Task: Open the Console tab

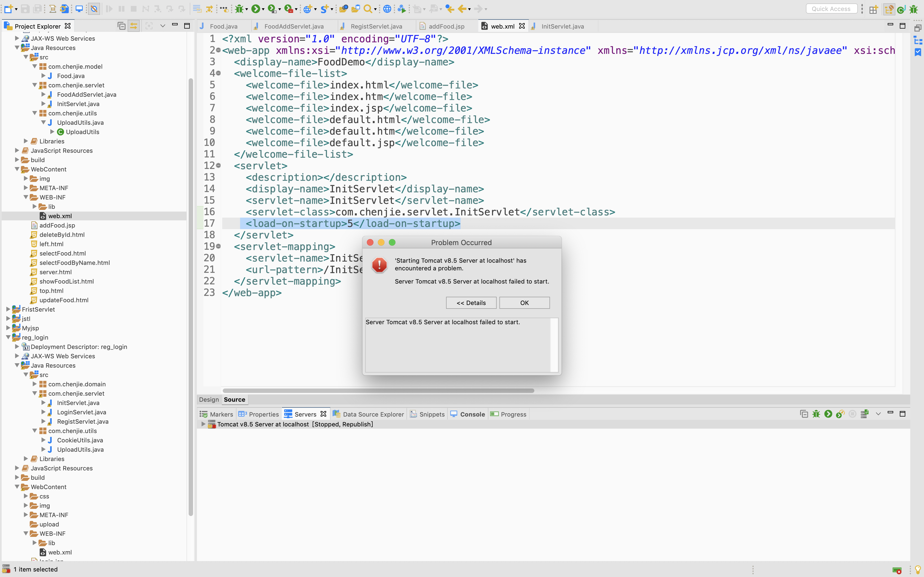Action: click(472, 414)
